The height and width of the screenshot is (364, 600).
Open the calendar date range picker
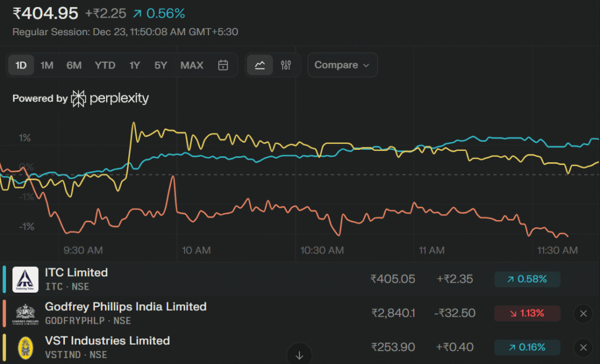coord(223,65)
